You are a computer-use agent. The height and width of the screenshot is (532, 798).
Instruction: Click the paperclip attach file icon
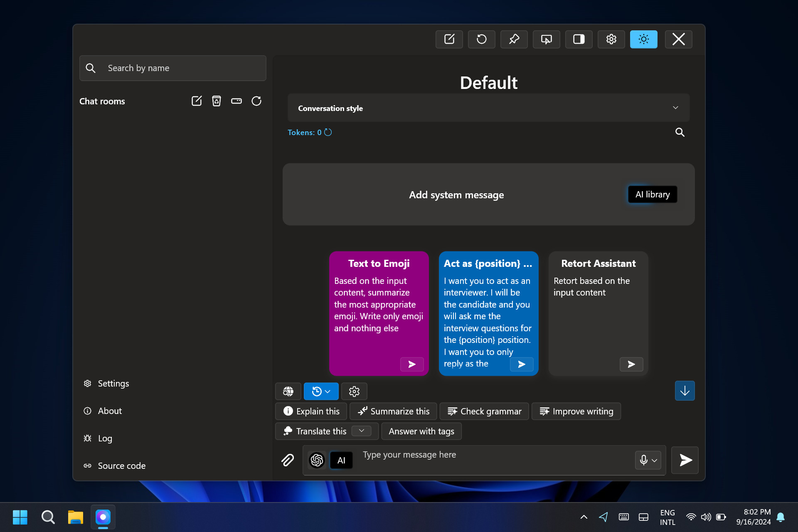click(288, 460)
